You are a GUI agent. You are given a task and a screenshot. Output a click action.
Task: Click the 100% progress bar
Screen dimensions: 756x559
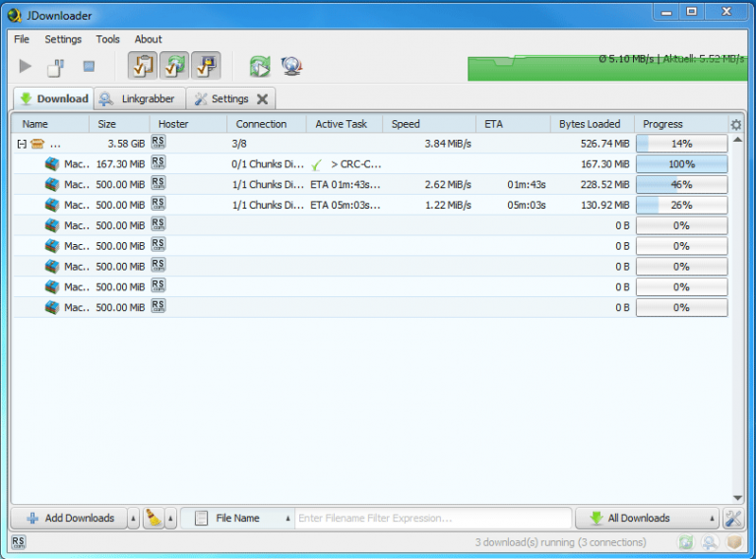(x=682, y=163)
